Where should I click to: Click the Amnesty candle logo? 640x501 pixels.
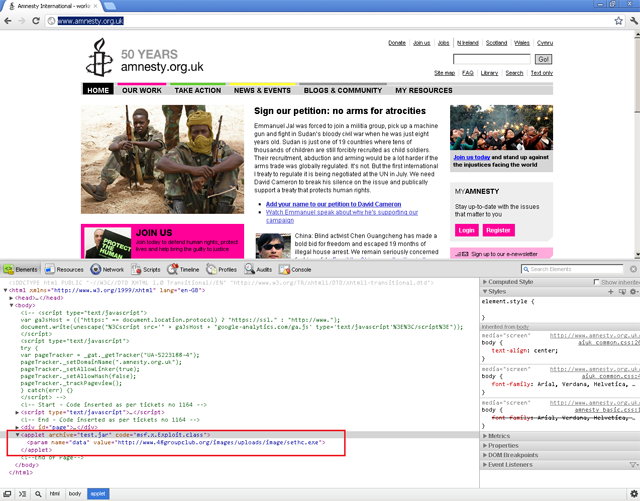click(x=99, y=57)
